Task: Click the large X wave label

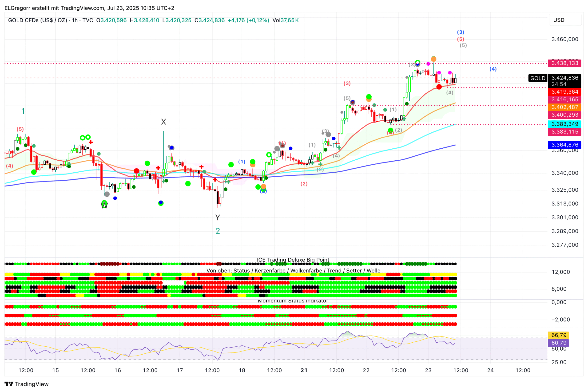Action: (x=163, y=122)
